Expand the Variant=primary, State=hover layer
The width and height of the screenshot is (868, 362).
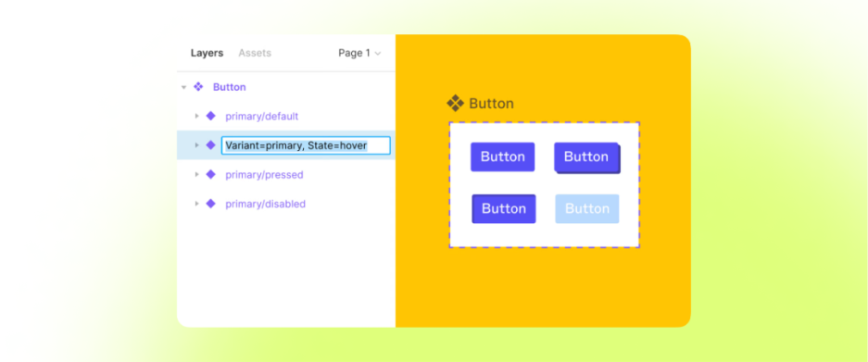196,145
